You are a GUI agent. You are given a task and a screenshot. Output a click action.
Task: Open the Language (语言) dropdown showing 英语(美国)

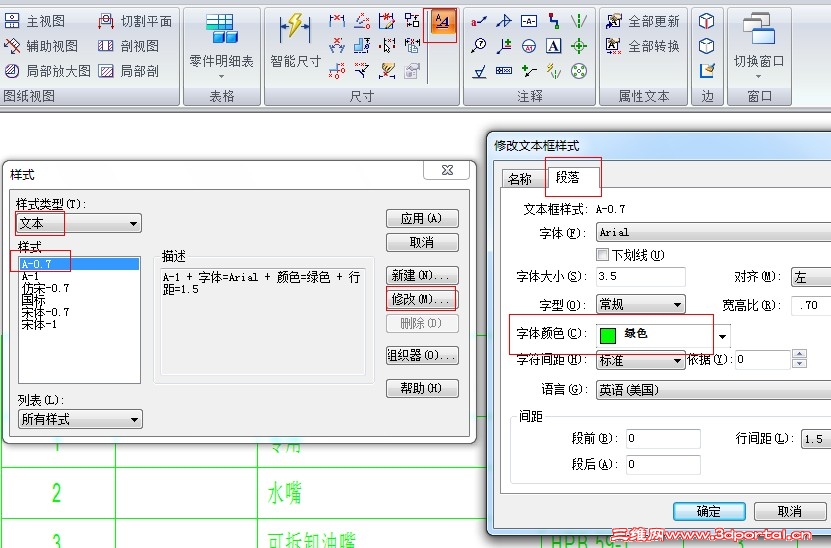(713, 390)
